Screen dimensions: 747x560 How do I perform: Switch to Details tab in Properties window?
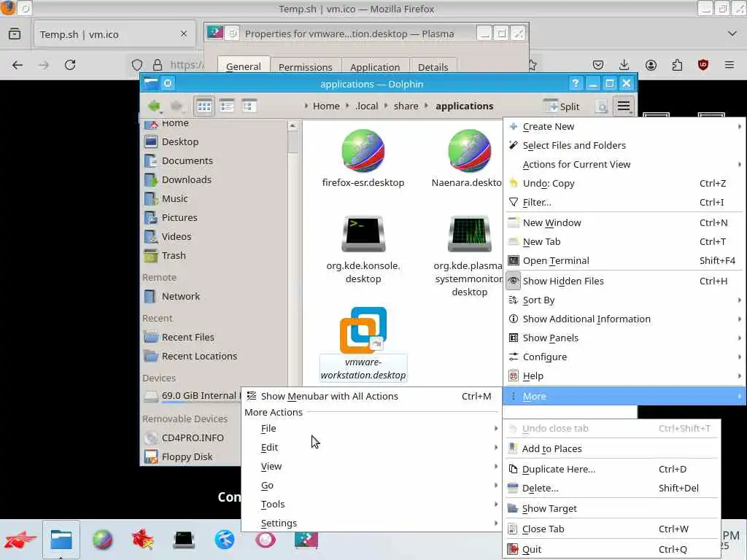(x=433, y=66)
